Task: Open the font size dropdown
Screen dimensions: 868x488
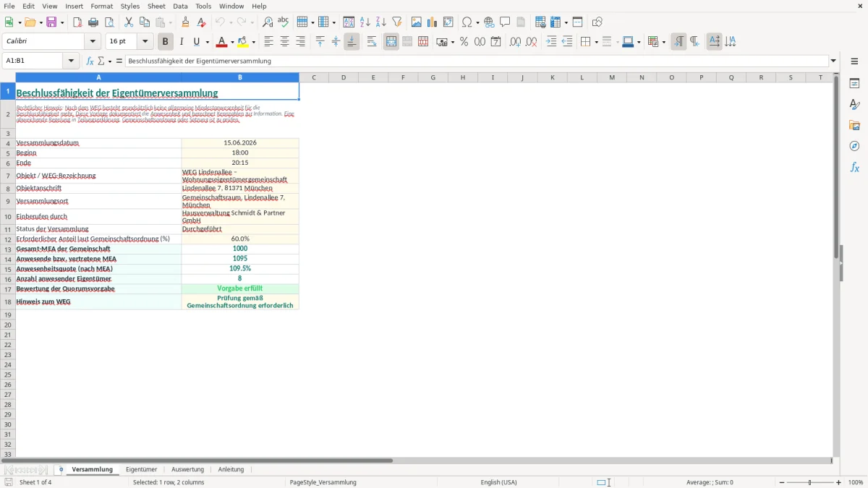Action: (x=145, y=42)
